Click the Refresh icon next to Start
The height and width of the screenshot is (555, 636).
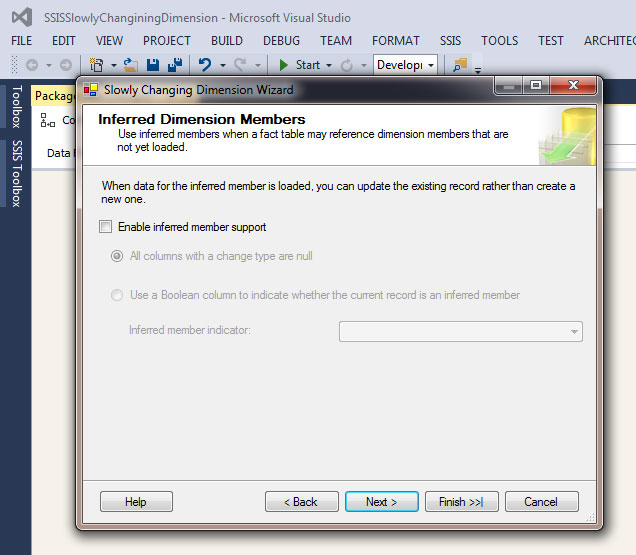point(346,65)
